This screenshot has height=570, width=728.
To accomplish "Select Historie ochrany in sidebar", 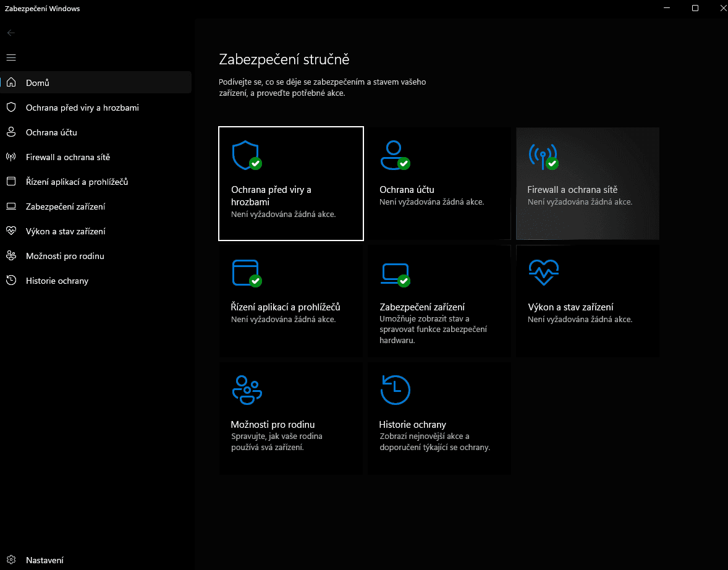I will point(96,280).
